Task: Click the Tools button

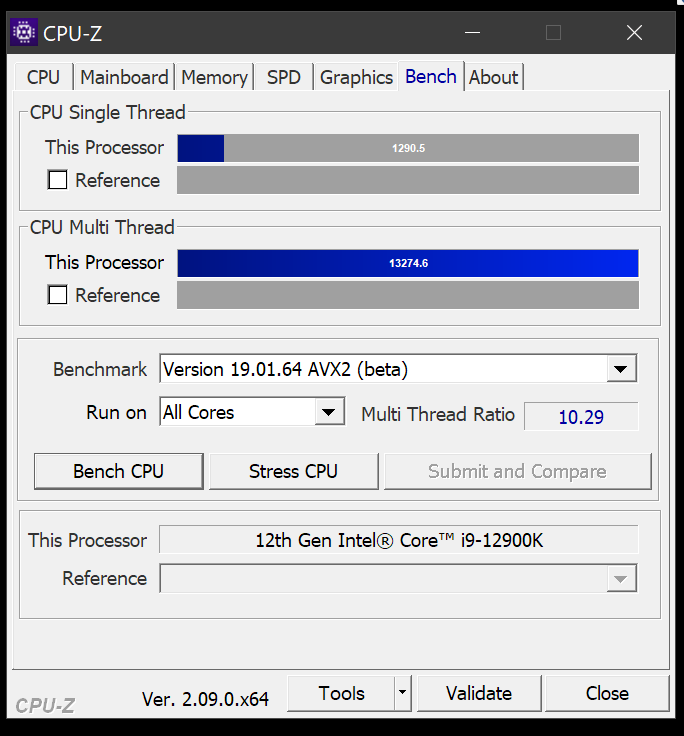Action: coord(341,693)
